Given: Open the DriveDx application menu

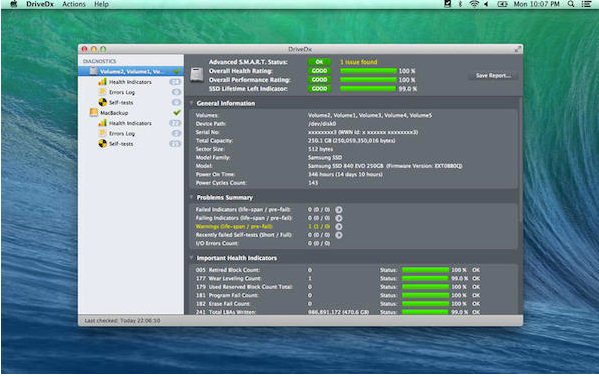Looking at the screenshot, I should tap(40, 4).
